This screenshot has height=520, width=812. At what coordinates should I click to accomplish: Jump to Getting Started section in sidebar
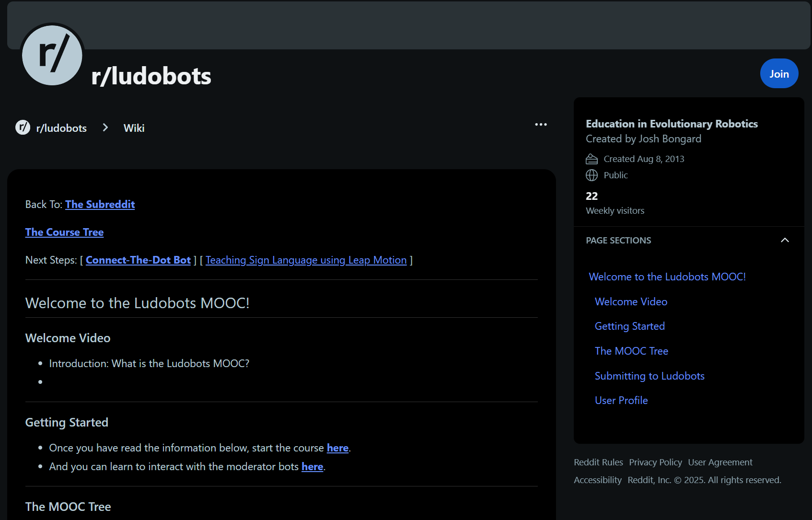click(629, 326)
